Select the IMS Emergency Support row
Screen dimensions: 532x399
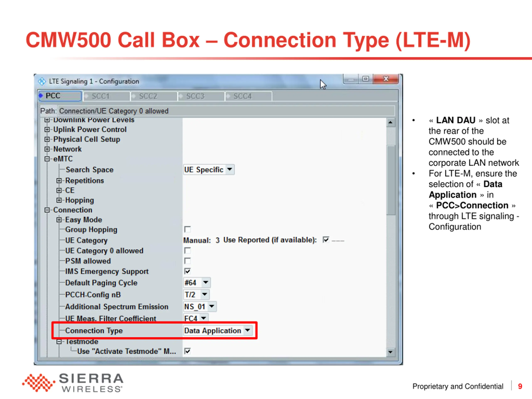coord(107,271)
